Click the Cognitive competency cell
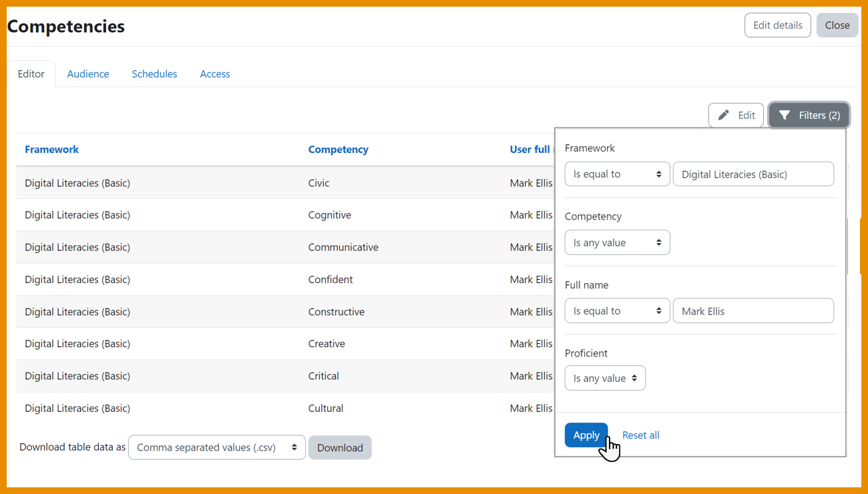 pos(330,215)
